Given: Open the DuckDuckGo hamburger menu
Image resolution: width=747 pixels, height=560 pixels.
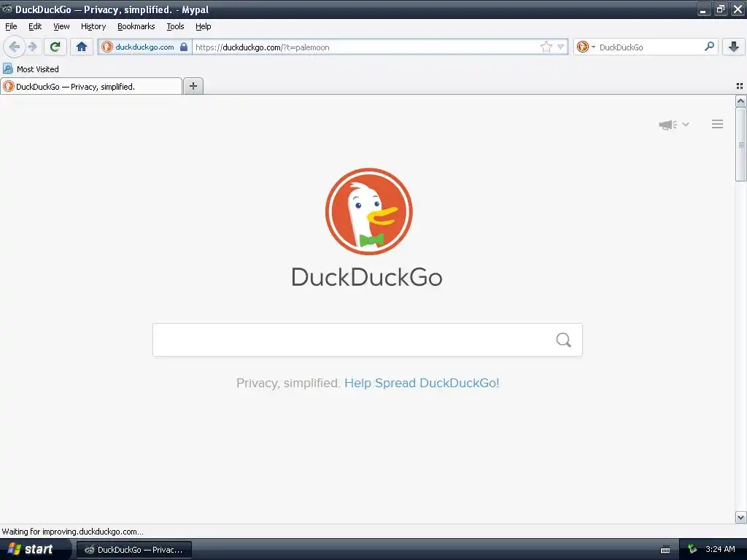Looking at the screenshot, I should tap(718, 124).
